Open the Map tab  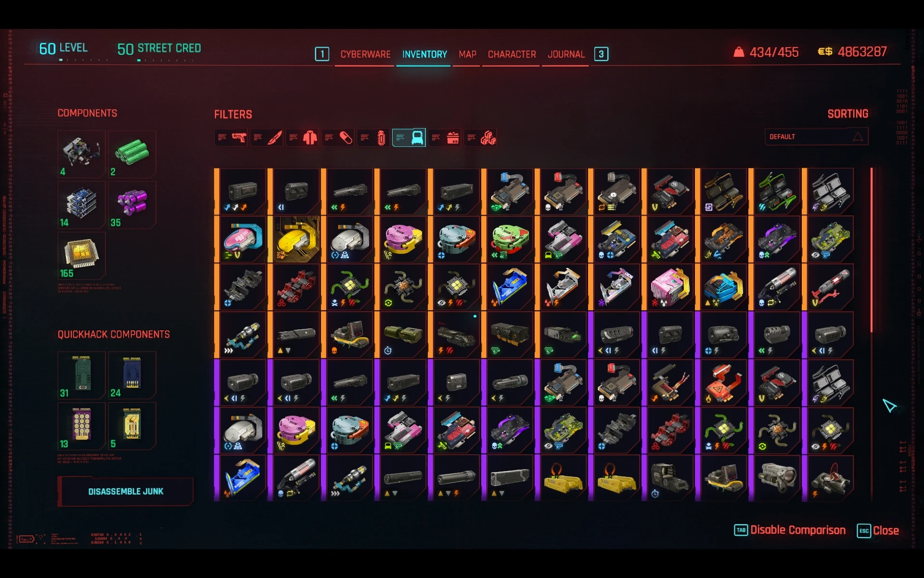(467, 54)
